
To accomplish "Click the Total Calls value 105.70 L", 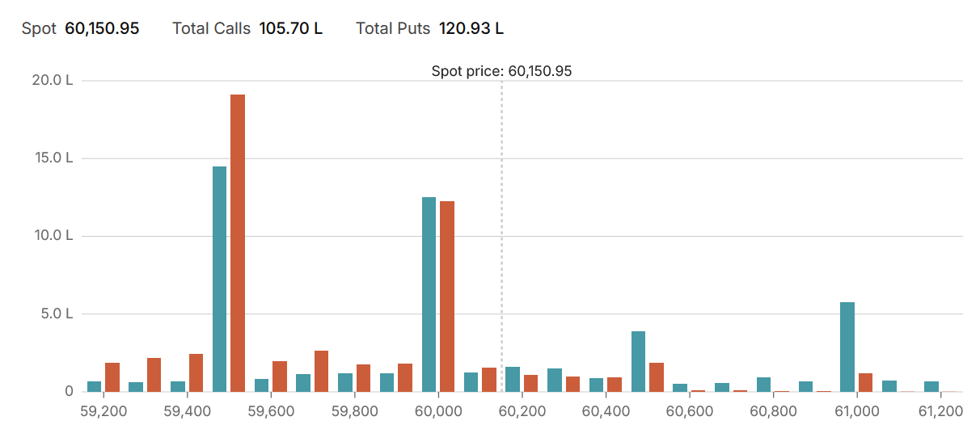I will pyautogui.click(x=290, y=29).
